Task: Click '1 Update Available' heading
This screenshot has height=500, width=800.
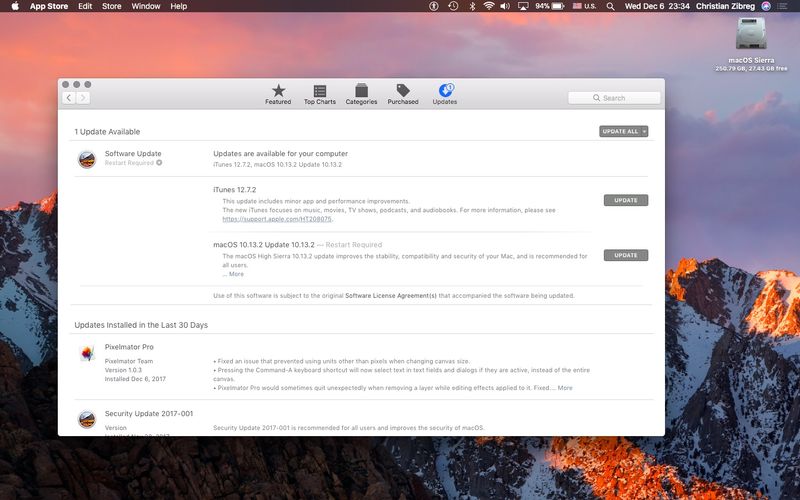Action: [107, 132]
